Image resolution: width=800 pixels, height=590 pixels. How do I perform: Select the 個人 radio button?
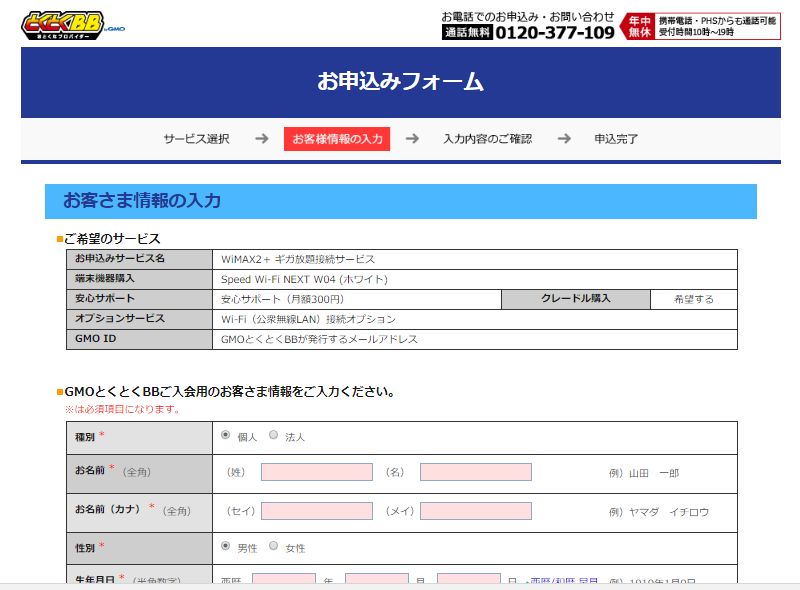pyautogui.click(x=226, y=435)
